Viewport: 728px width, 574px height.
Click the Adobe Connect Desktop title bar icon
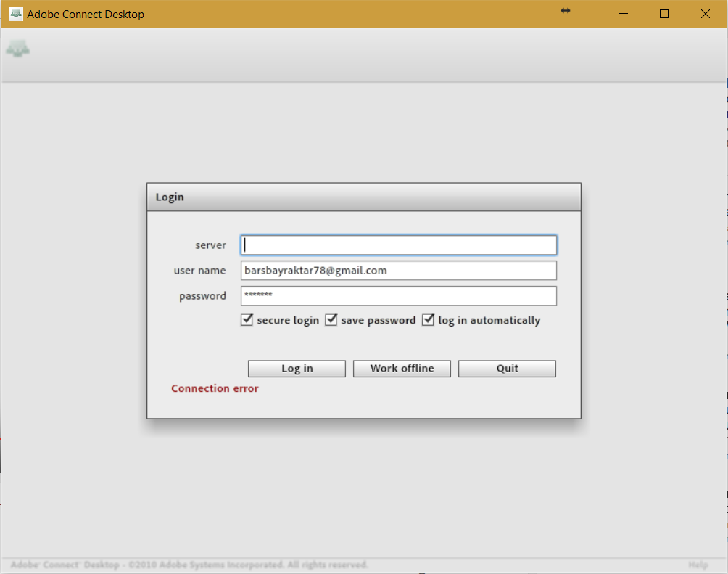16,14
